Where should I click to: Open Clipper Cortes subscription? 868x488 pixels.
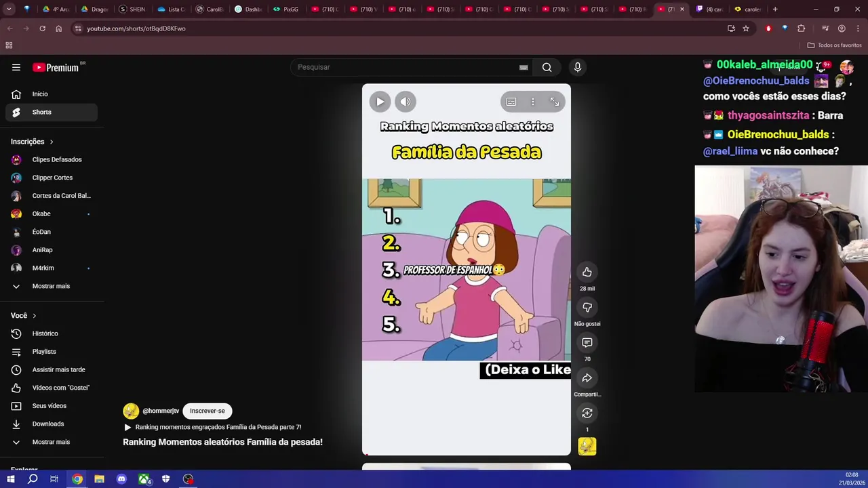tap(52, 178)
